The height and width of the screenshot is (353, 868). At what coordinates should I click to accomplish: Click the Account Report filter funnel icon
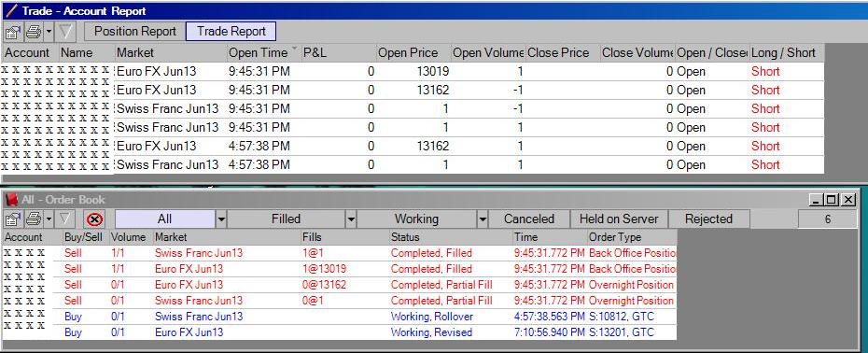click(65, 32)
